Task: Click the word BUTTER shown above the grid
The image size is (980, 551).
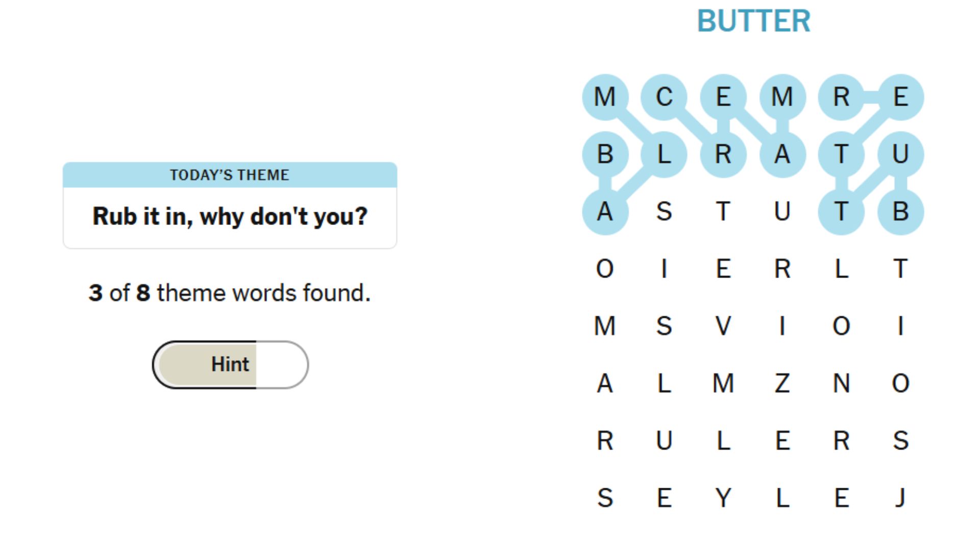Action: point(754,21)
